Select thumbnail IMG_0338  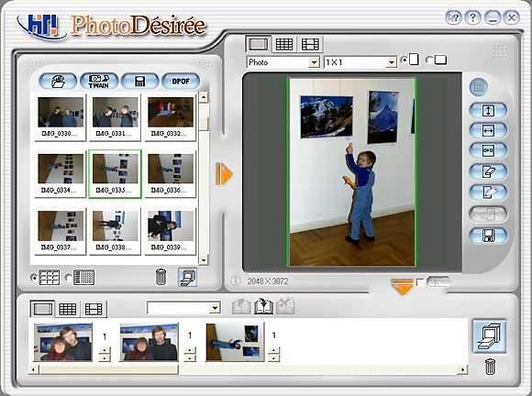115,231
